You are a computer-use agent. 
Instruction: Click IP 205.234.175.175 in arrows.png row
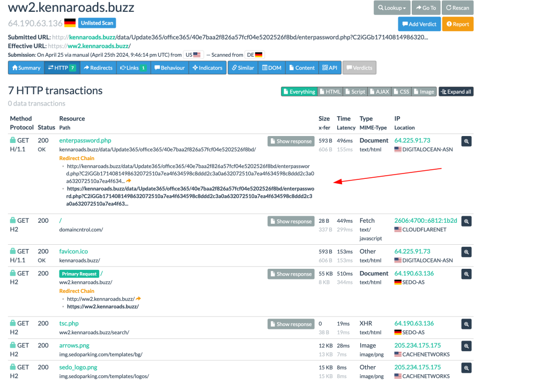(x=417, y=345)
